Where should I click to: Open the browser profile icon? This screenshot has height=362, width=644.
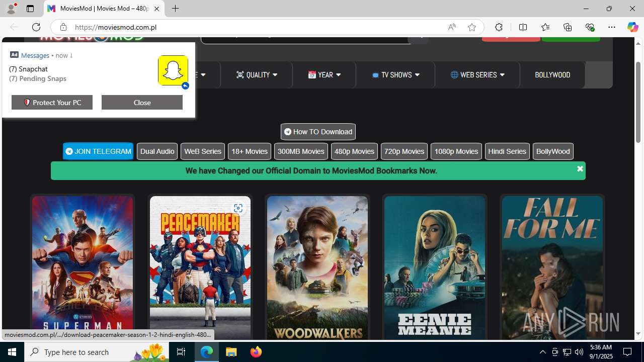click(x=11, y=9)
